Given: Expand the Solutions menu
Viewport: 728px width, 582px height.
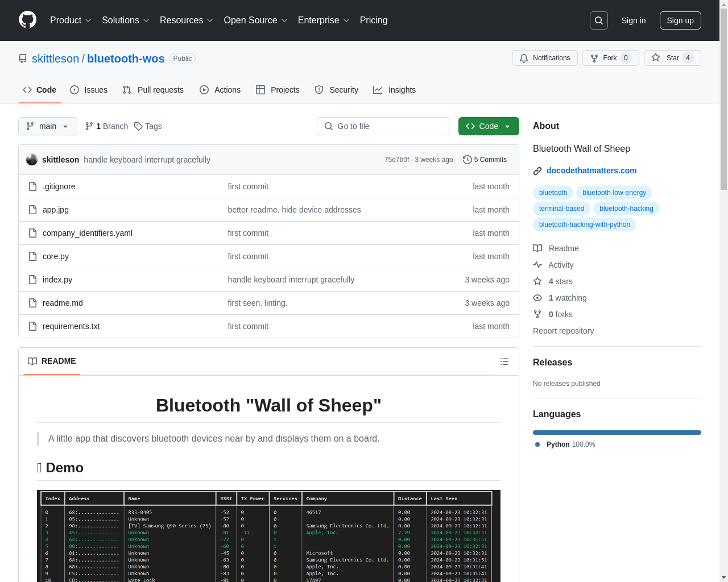Looking at the screenshot, I should coord(126,20).
